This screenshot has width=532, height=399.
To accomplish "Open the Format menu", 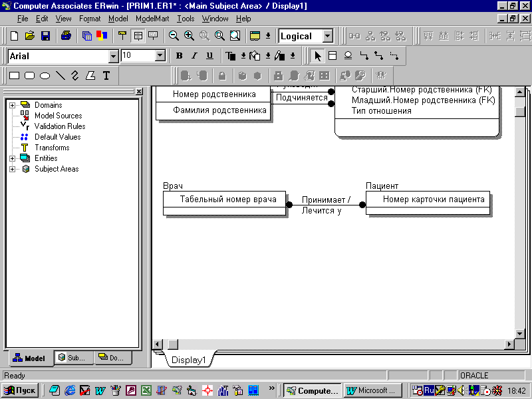I will click(90, 19).
